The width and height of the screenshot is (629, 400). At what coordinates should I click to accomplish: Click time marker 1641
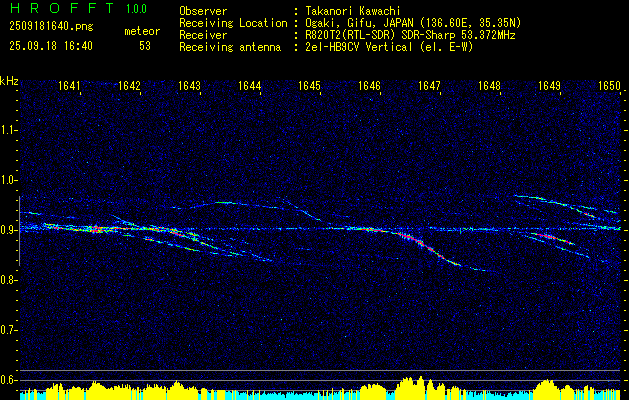point(69,85)
